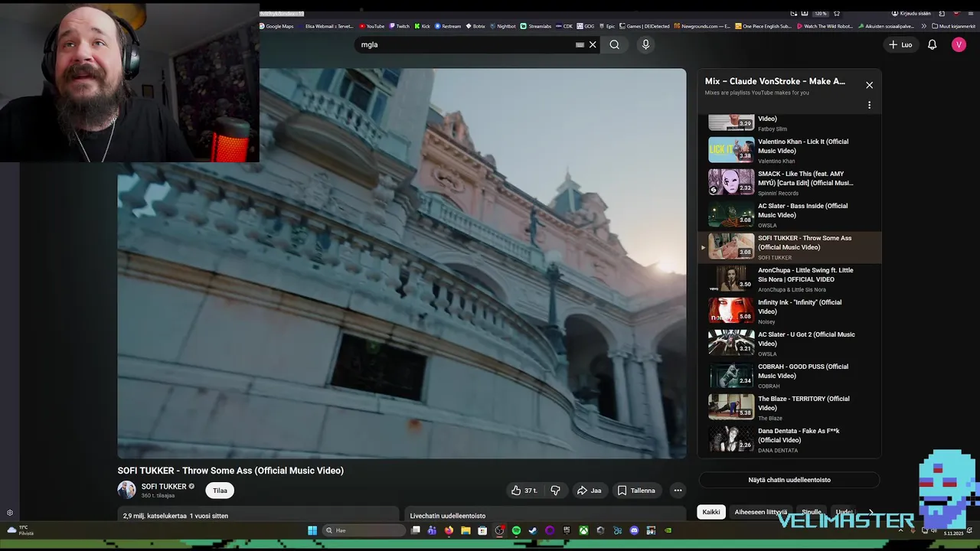Share the video with the Jaa button
Viewport: 980px width, 551px height.
[x=589, y=491]
